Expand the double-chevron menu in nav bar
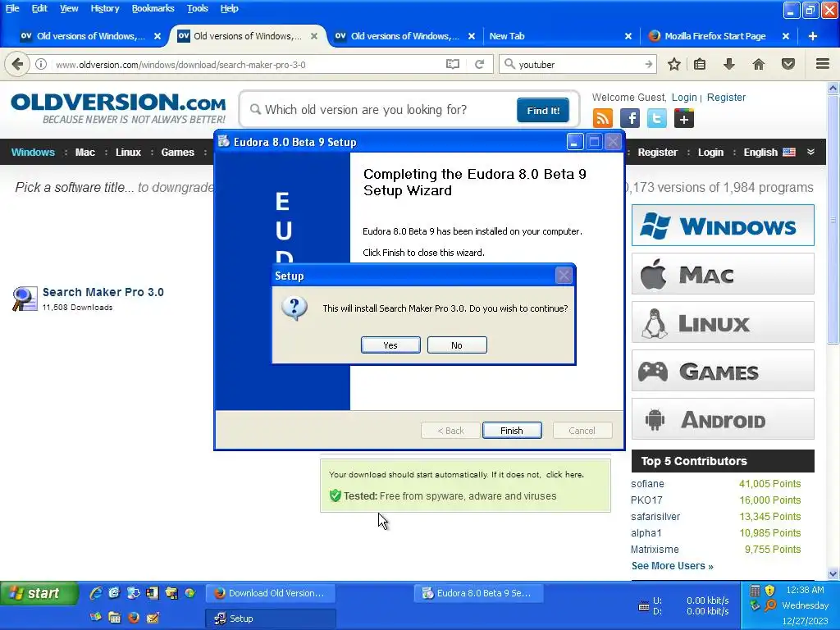This screenshot has width=840, height=630. (811, 152)
